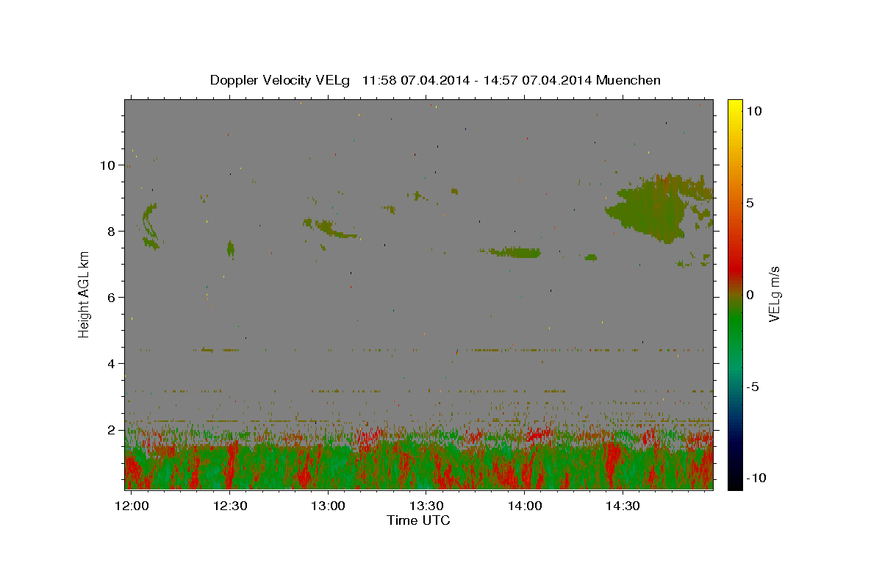Click the elongated cloud echo near 14:00

[x=514, y=252]
